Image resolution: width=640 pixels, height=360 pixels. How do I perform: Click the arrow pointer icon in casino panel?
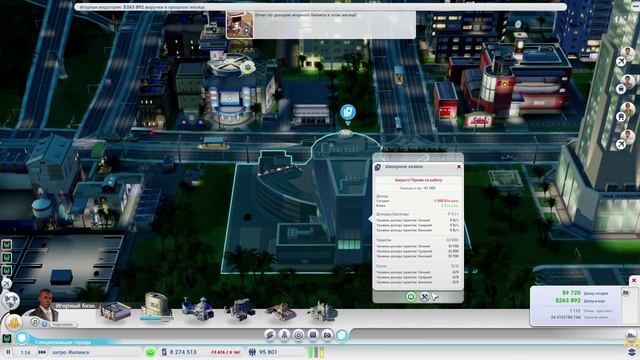click(436, 297)
